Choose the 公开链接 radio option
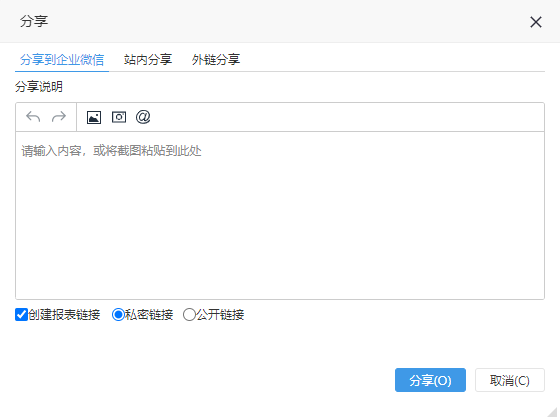The image size is (560, 420). 189,315
